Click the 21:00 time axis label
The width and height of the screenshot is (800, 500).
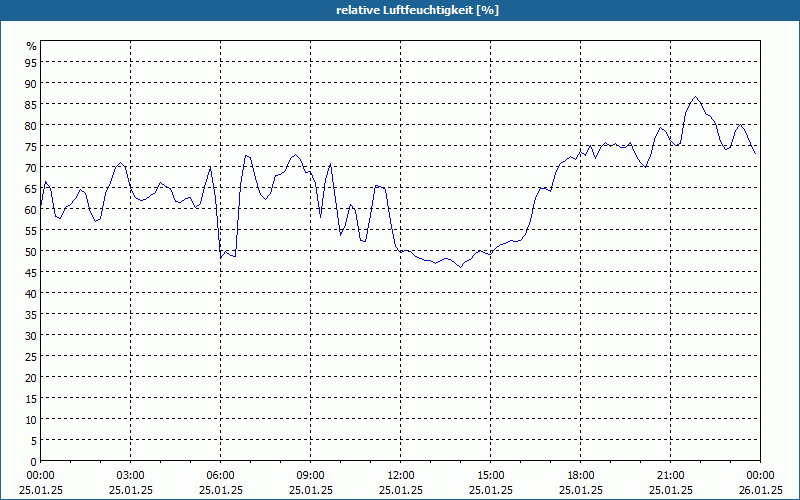pos(670,476)
